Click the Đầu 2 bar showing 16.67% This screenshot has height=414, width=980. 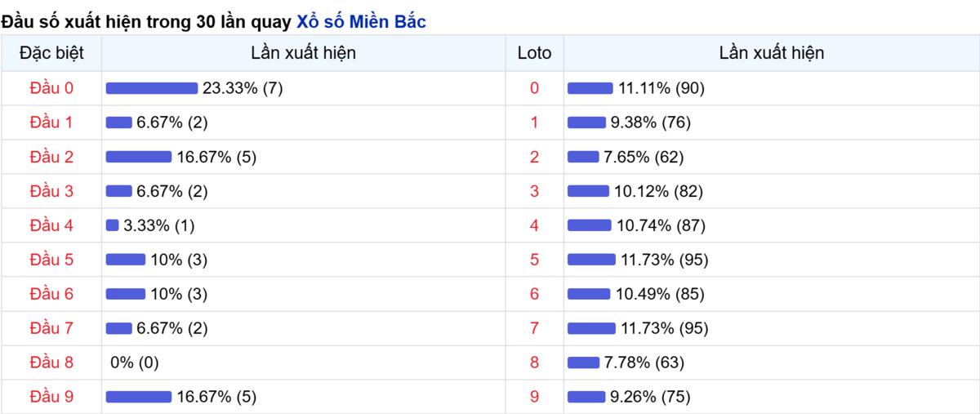pyautogui.click(x=139, y=157)
